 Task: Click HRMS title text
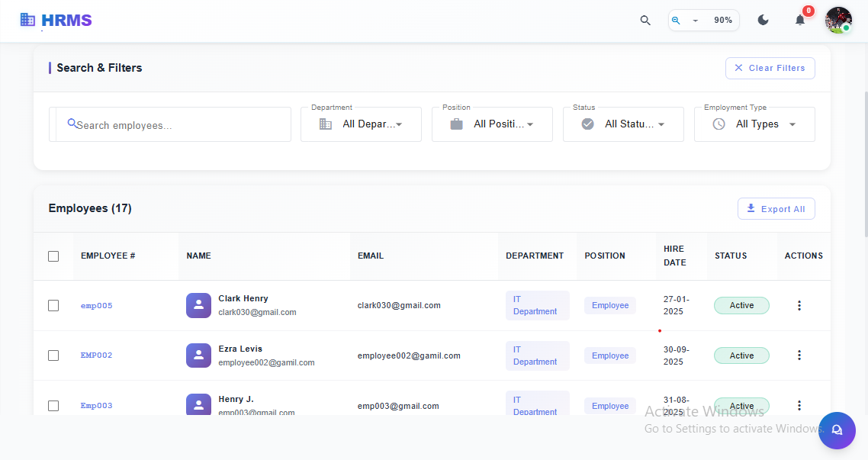[66, 21]
